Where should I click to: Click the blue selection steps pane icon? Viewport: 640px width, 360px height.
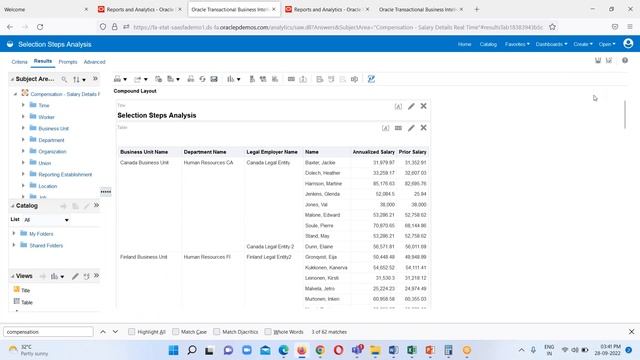[x=371, y=79]
